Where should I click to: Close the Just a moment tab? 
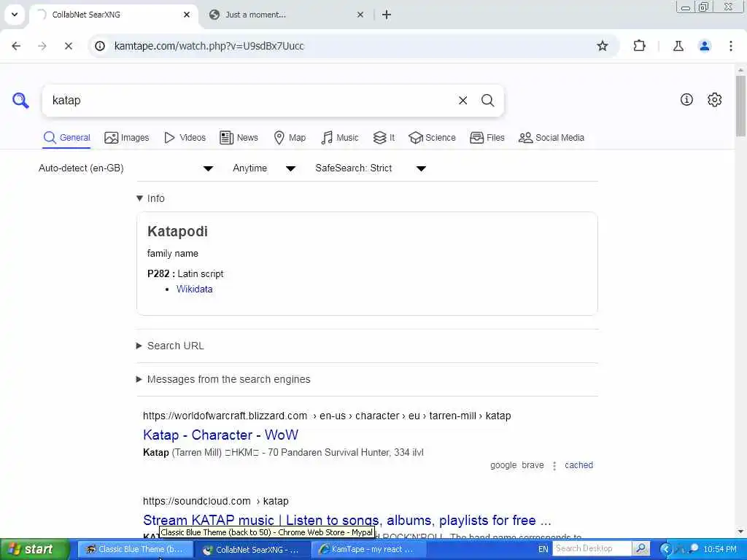[360, 15]
